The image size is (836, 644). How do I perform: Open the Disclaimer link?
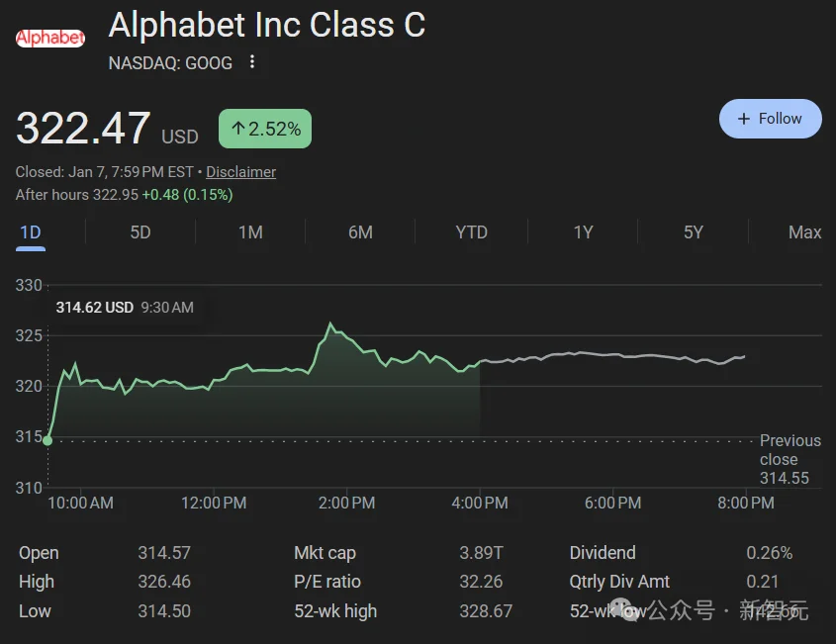pyautogui.click(x=240, y=171)
